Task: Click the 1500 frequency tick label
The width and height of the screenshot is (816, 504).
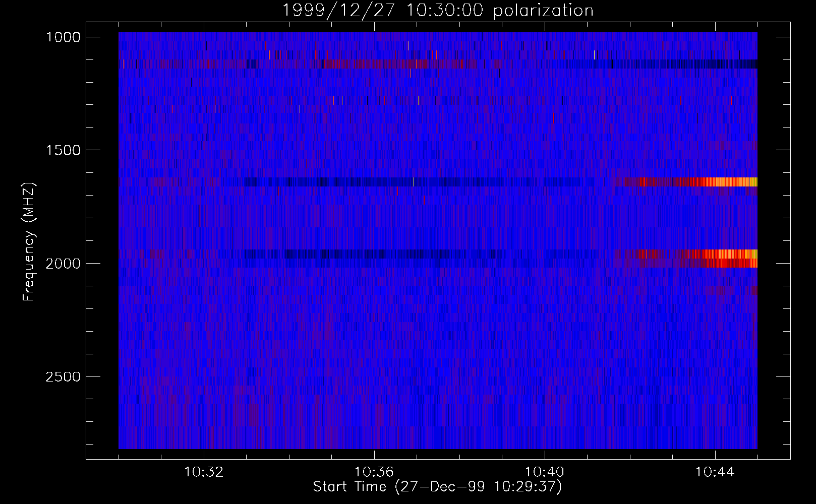Action: (x=63, y=150)
